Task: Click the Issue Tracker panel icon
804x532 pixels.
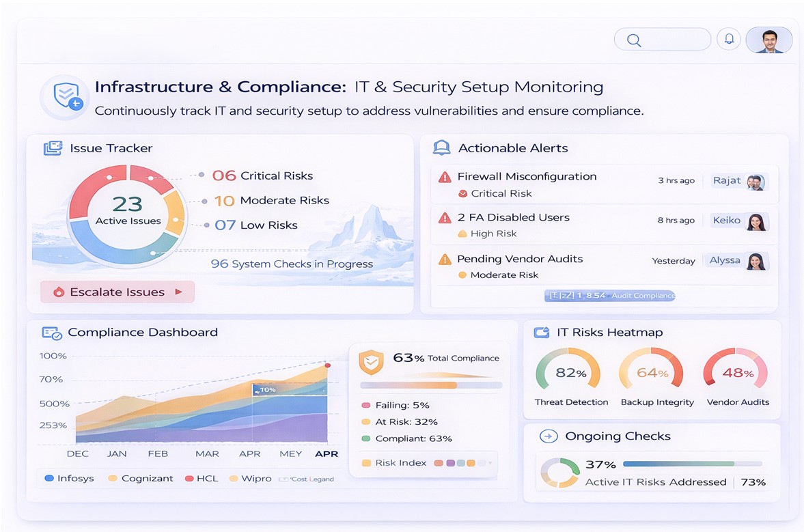Action: pyautogui.click(x=54, y=148)
